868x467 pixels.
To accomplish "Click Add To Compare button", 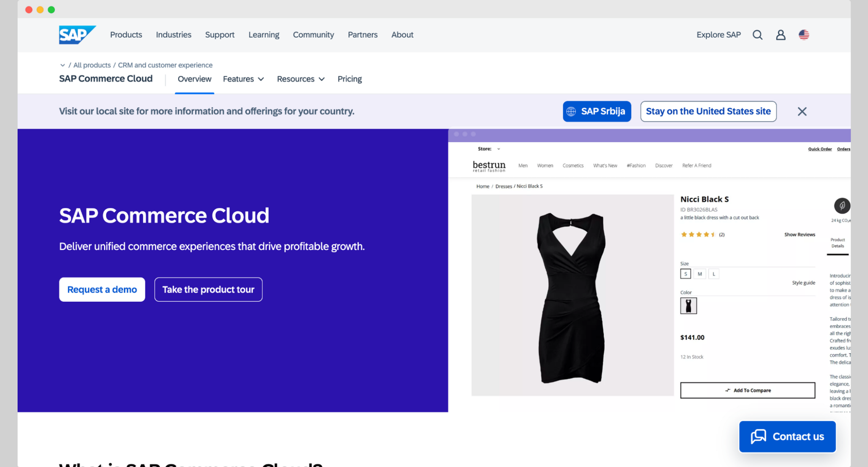I will pos(748,390).
